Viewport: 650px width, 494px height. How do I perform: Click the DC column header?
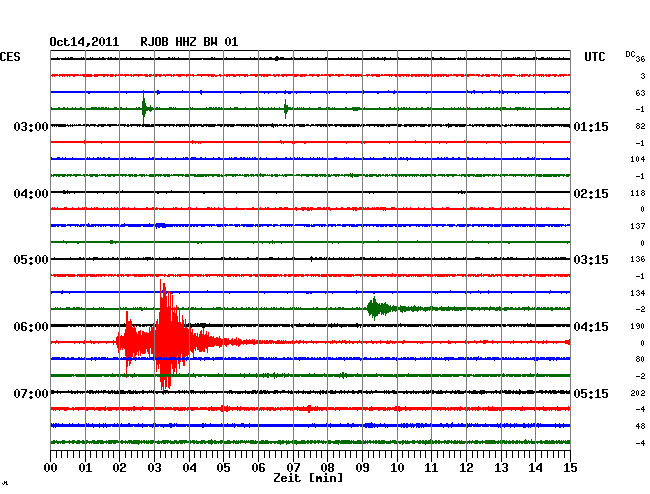(630, 54)
